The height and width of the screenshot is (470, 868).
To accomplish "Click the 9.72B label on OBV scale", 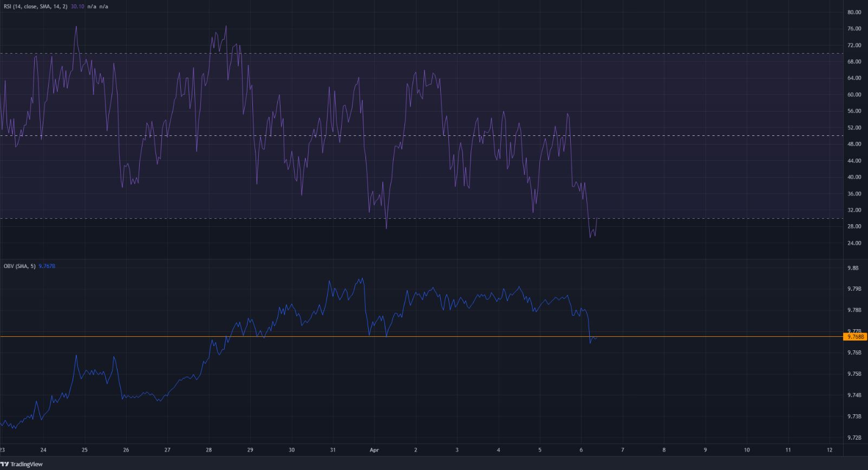I will point(854,437).
